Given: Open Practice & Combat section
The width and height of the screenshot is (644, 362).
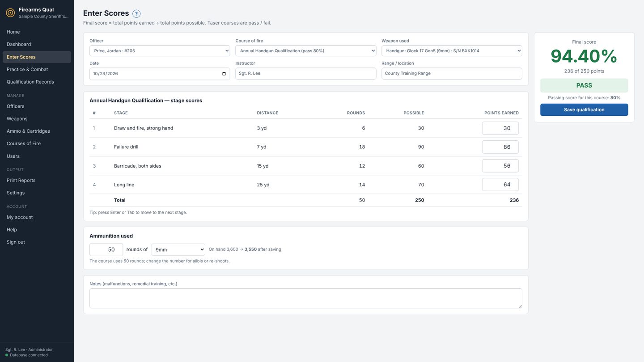Looking at the screenshot, I should tap(37, 69).
